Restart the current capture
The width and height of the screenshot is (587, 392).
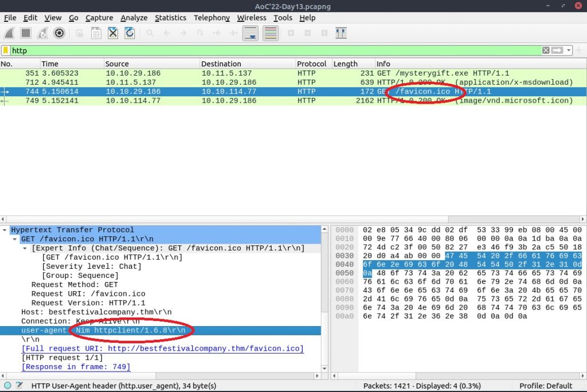click(42, 33)
